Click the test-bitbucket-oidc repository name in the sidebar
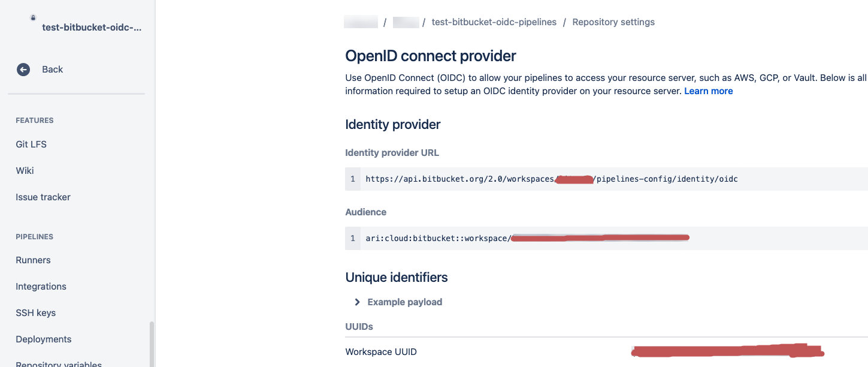Screen dimensions: 868x367 [92, 28]
